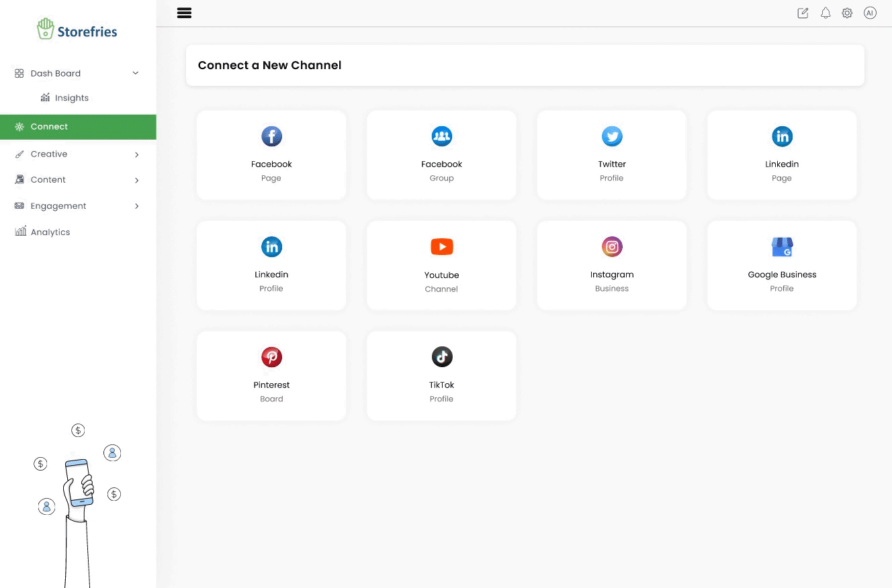Screen dimensions: 892x588
Task: Expand the Content submenu arrow
Action: point(136,180)
